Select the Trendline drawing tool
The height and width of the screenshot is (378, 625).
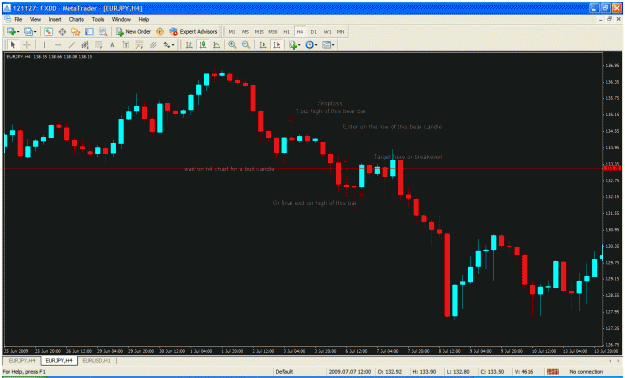point(72,45)
